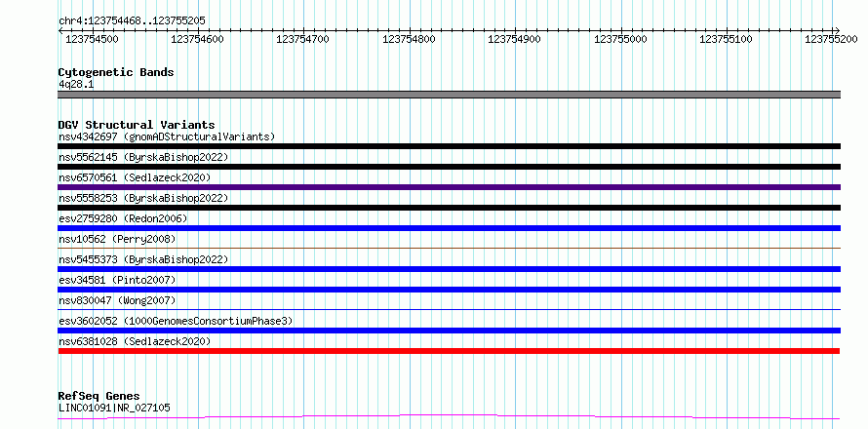Select the thin blue nsv830047 line

click(449, 309)
